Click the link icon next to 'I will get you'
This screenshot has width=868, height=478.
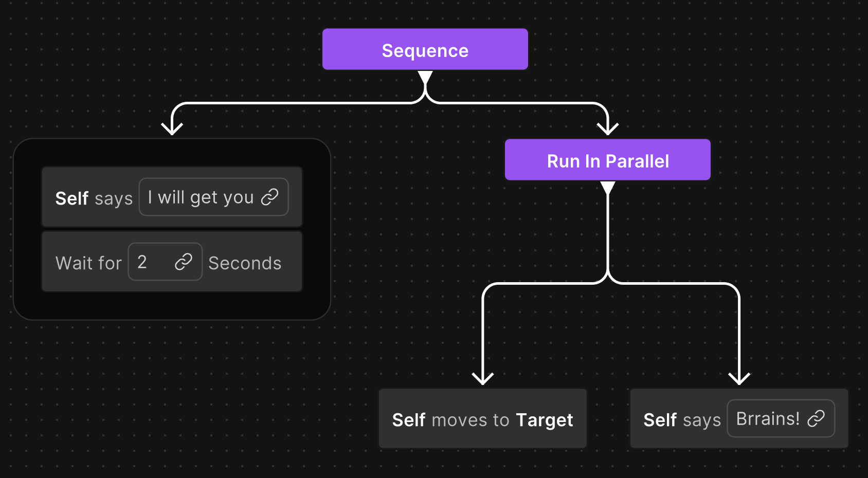click(270, 197)
